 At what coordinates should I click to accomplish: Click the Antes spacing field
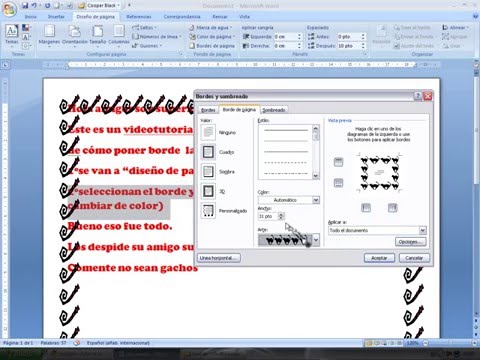click(352, 36)
